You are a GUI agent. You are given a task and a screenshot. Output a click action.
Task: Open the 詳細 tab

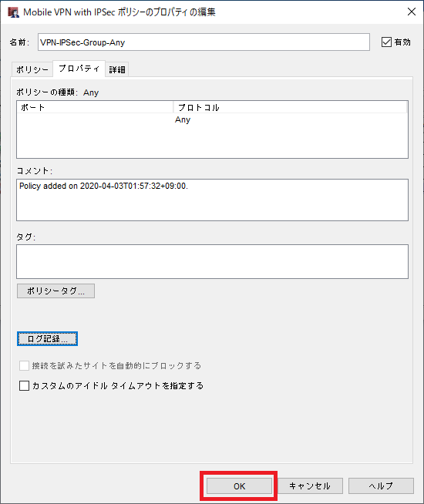click(117, 69)
